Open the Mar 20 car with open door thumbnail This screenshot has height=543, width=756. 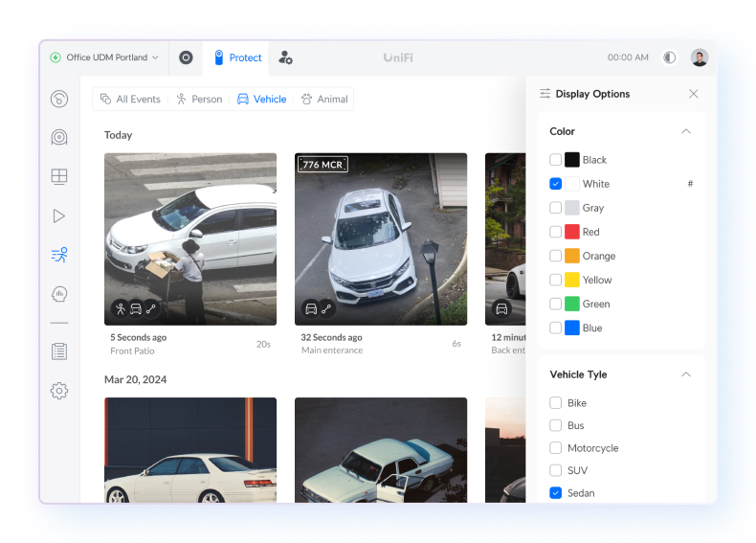[x=381, y=450]
